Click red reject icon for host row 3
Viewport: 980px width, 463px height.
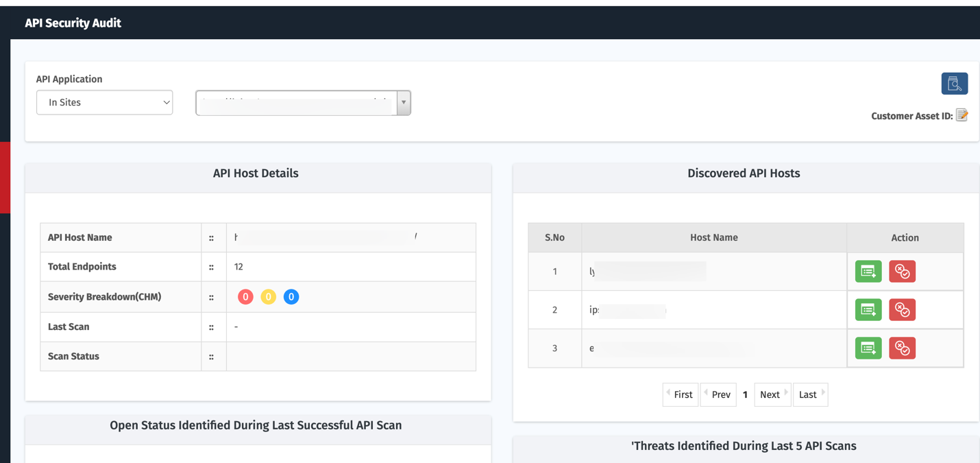902,348
